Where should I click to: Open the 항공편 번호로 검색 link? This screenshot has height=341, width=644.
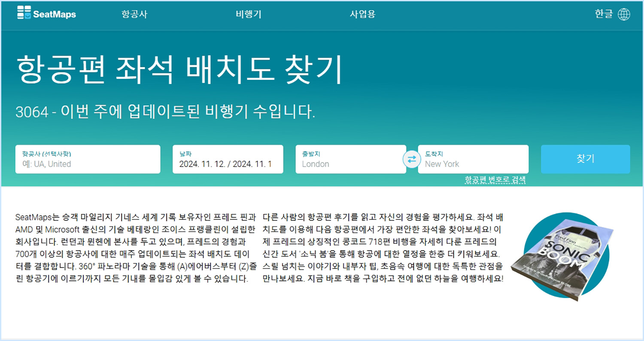495,180
